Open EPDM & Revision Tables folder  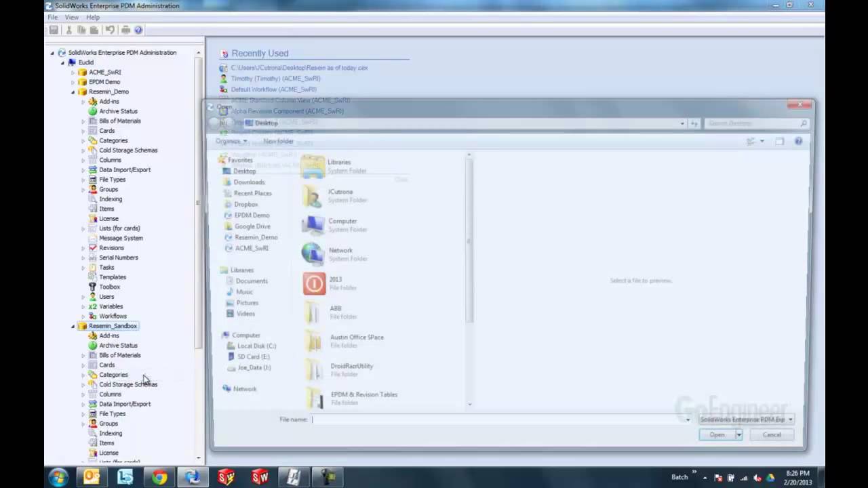pyautogui.click(x=363, y=399)
